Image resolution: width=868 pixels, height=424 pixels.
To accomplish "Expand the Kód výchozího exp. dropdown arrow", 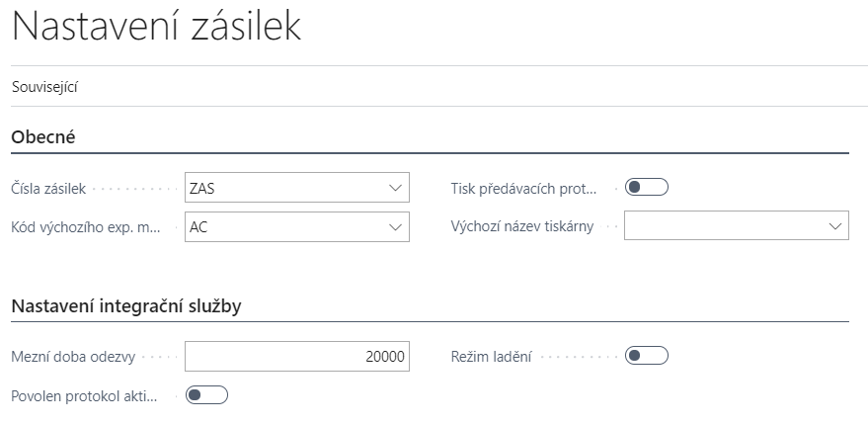I will point(395,226).
